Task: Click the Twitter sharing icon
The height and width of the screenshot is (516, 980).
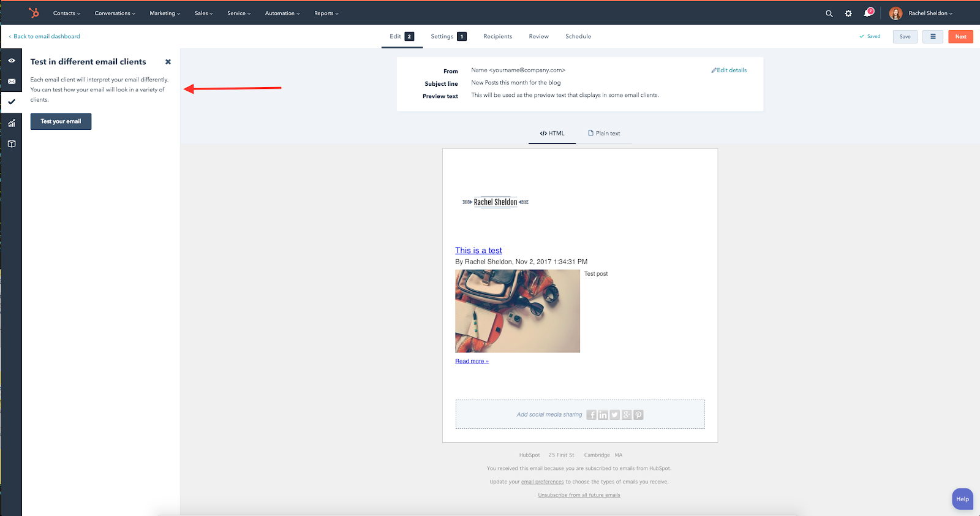Action: (x=615, y=415)
